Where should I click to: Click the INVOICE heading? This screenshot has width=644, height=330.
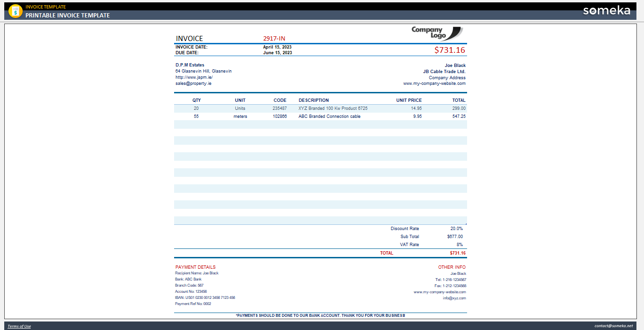pyautogui.click(x=189, y=39)
